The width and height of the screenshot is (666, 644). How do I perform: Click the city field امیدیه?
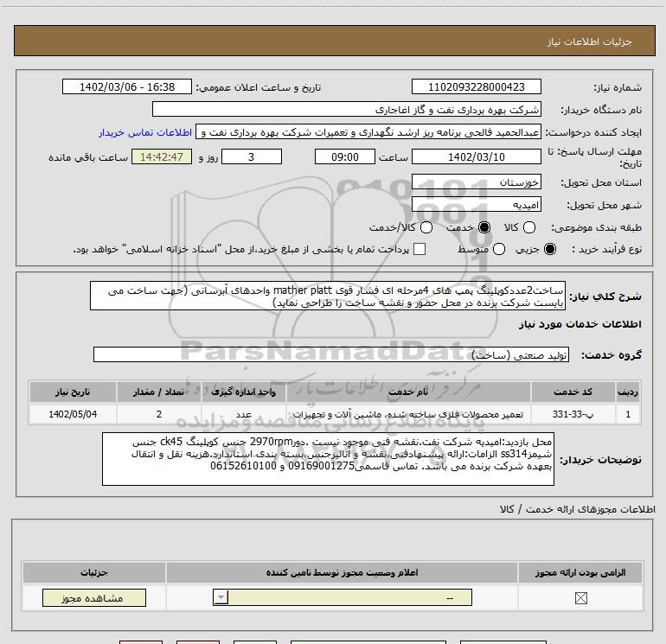pos(476,205)
